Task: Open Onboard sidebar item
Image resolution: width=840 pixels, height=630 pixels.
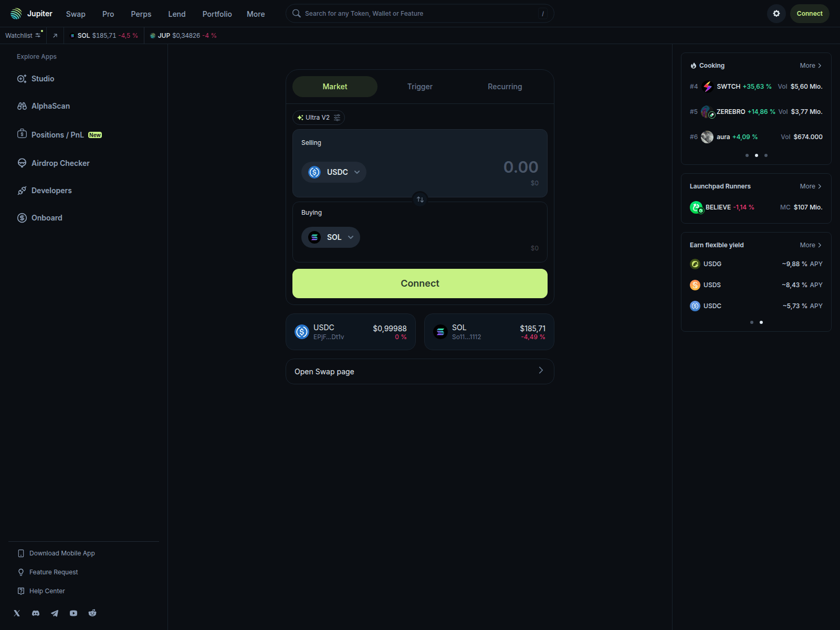Action: [x=39, y=218]
